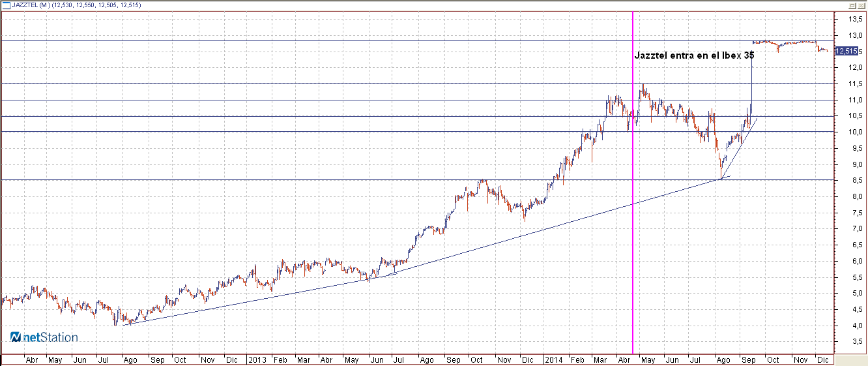Click the 11,5 price axis label

(856, 84)
